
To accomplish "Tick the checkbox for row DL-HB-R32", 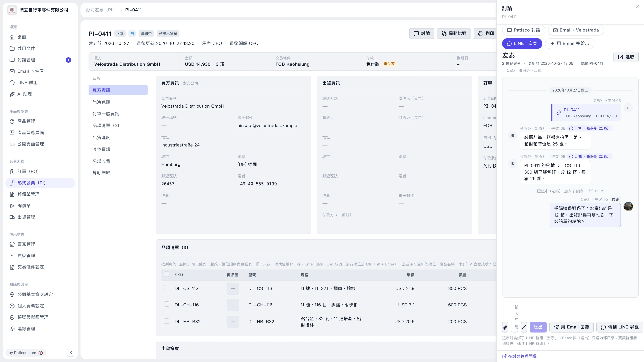I will (167, 321).
